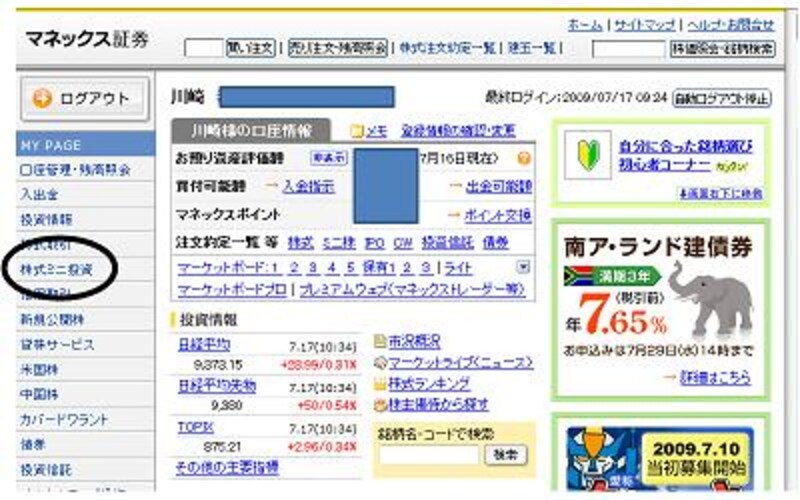This screenshot has height=500, width=800.
Task: Click the 市況概況 document icon
Action: pyautogui.click(x=380, y=341)
